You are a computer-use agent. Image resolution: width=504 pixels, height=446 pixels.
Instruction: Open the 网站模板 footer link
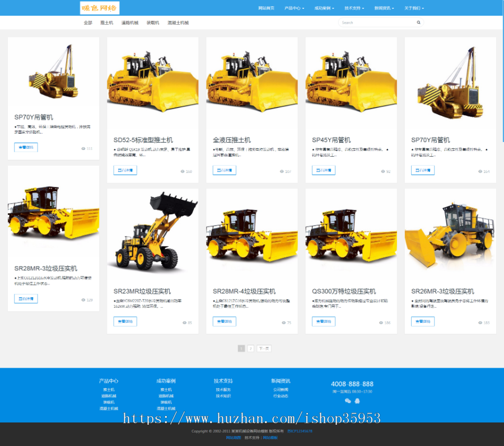(270, 438)
